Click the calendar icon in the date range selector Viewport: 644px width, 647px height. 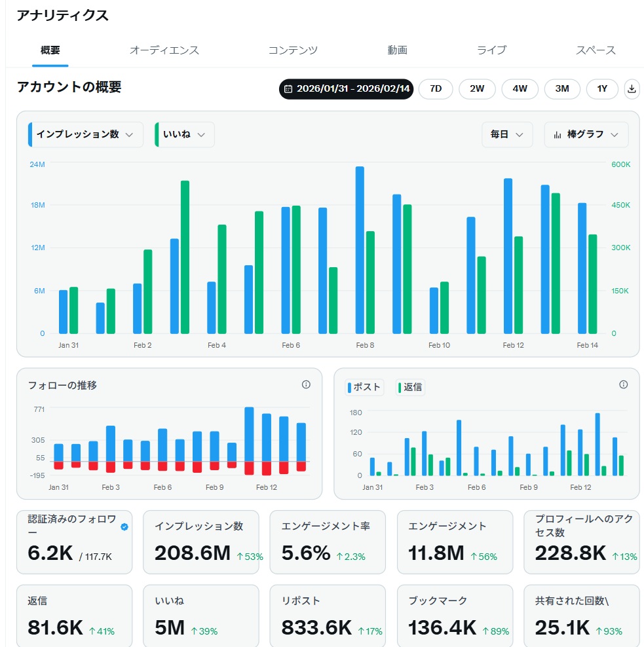tap(289, 89)
